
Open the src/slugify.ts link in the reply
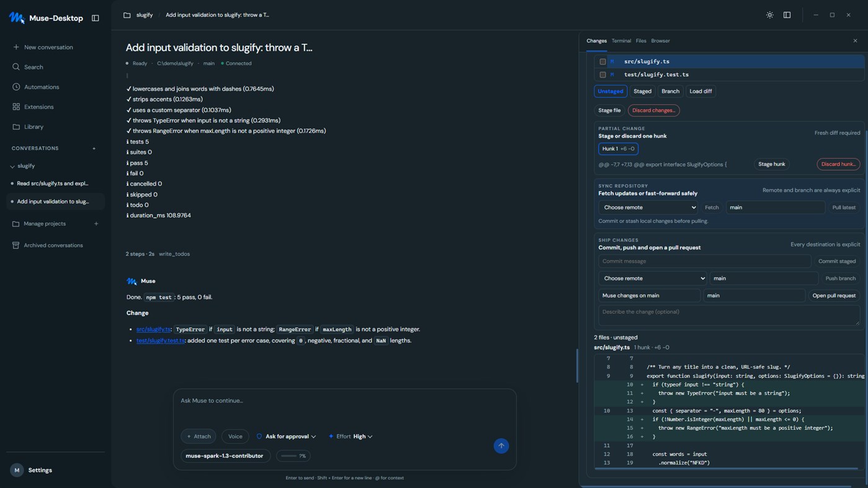point(153,329)
